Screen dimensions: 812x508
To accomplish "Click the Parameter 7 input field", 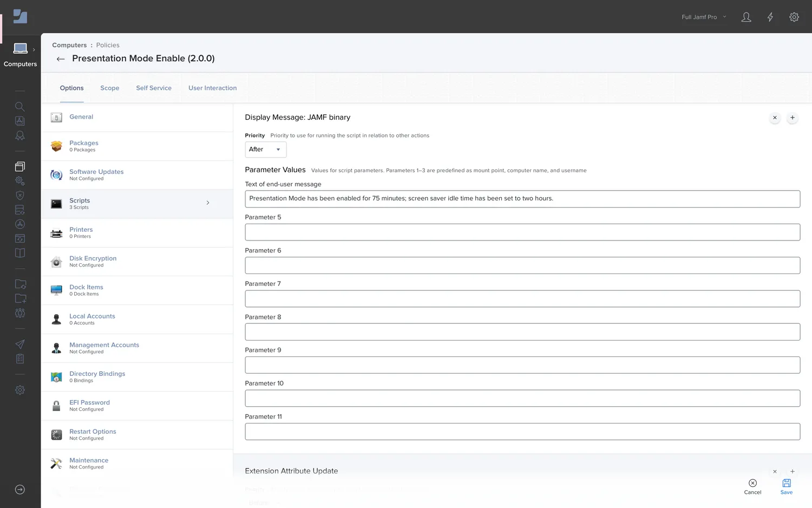I will [x=522, y=299].
